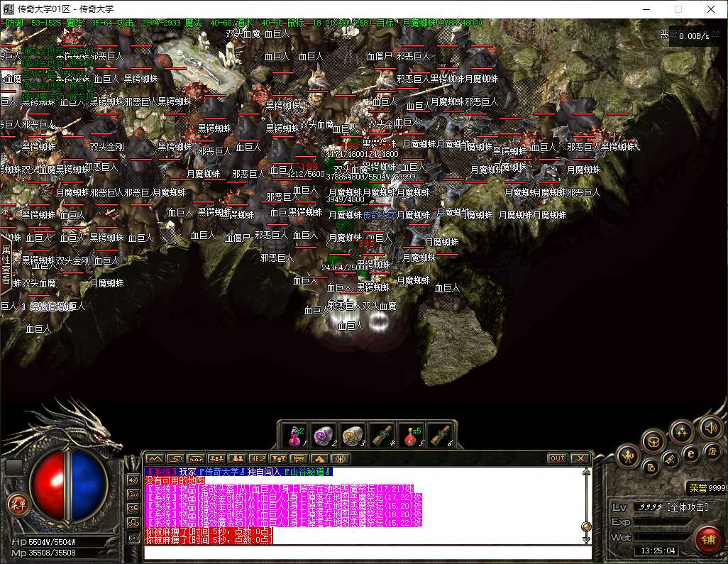Minimize the 传奇大学 game window

pyautogui.click(x=646, y=9)
